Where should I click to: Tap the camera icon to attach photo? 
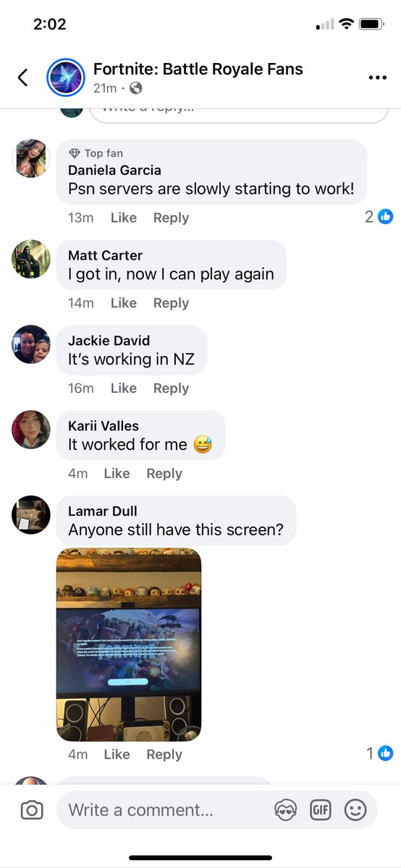pyautogui.click(x=31, y=810)
